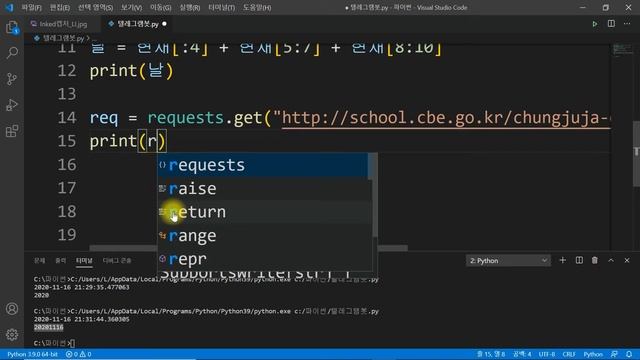Click the line and column indicator in status bar

pyautogui.click(x=491, y=354)
